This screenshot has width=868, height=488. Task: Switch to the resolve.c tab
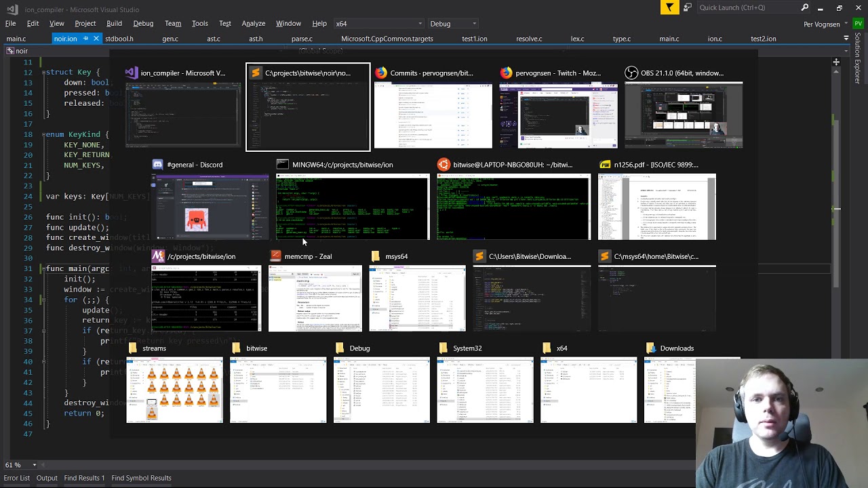point(529,39)
